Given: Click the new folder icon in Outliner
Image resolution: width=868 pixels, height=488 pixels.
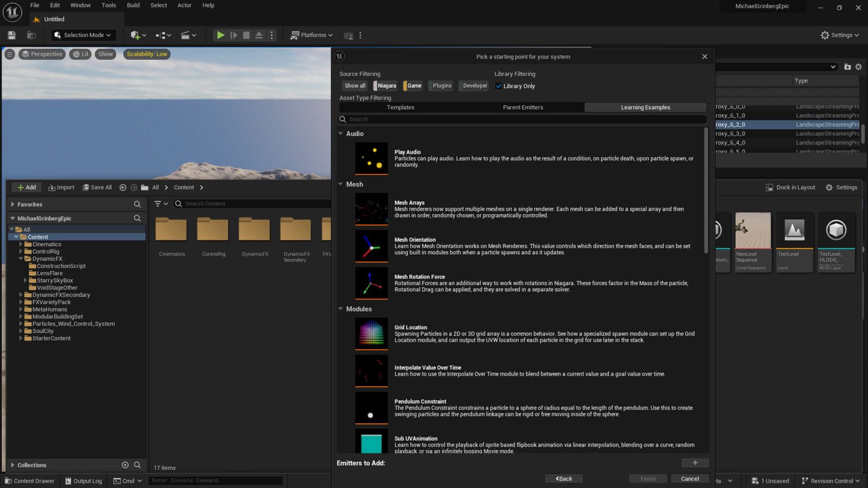Looking at the screenshot, I should pos(847,67).
